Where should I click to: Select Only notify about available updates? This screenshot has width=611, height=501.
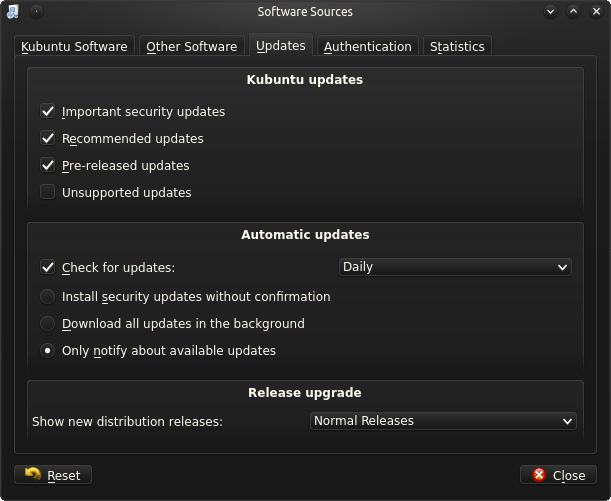pyautogui.click(x=47, y=351)
